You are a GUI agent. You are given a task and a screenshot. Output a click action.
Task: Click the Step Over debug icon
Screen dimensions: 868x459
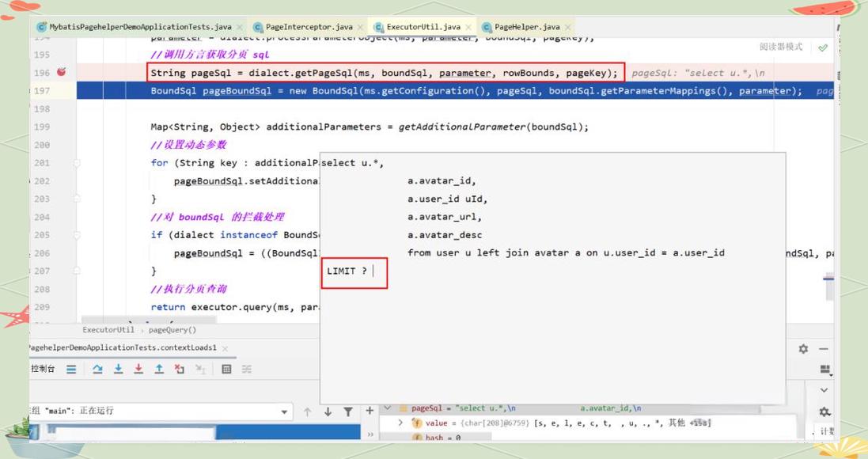tap(97, 369)
